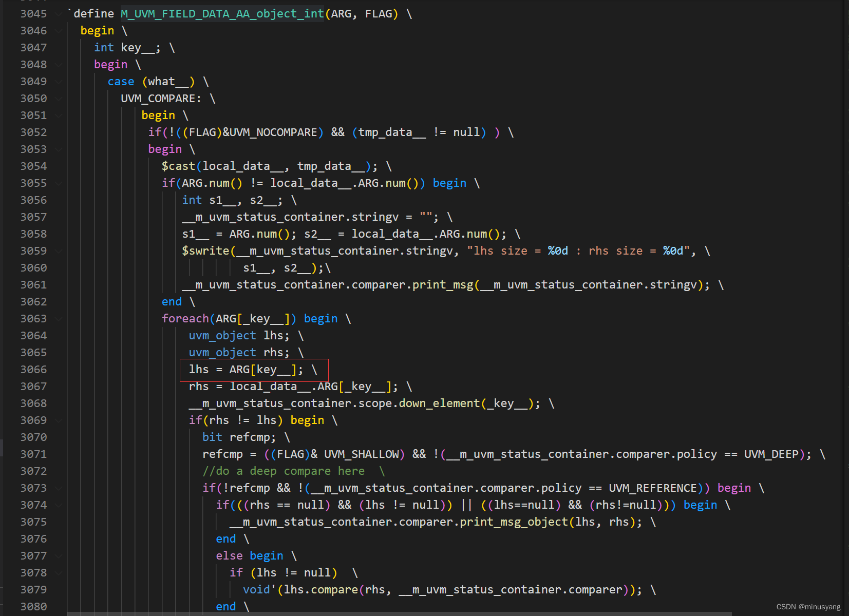Select line number 3060
This screenshot has width=849, height=616.
[x=33, y=267]
